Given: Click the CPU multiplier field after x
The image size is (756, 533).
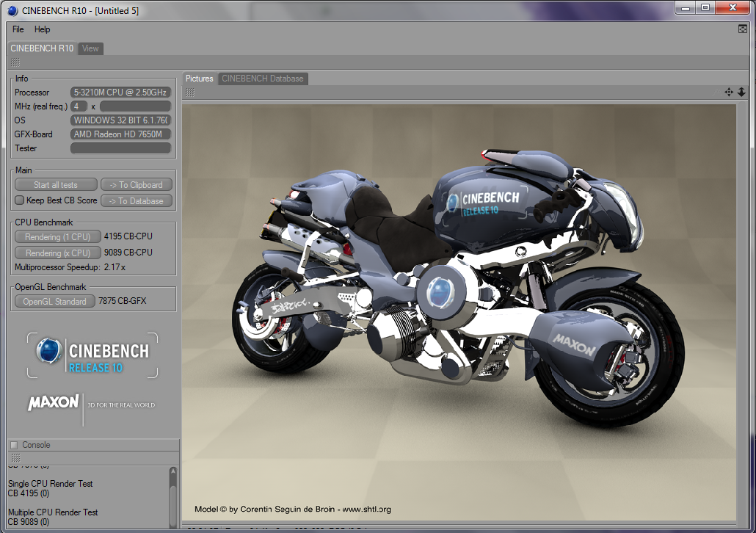Looking at the screenshot, I should pos(136,106).
